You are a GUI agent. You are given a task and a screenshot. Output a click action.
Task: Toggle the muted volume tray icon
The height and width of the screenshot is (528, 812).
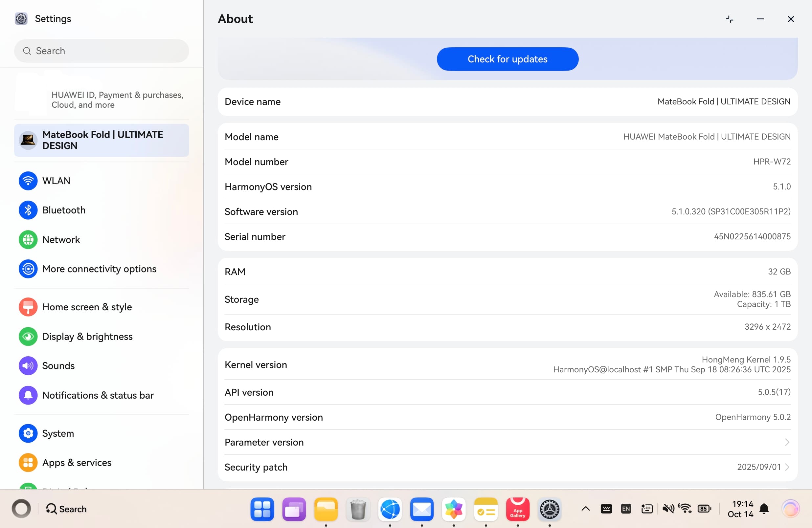(668, 509)
